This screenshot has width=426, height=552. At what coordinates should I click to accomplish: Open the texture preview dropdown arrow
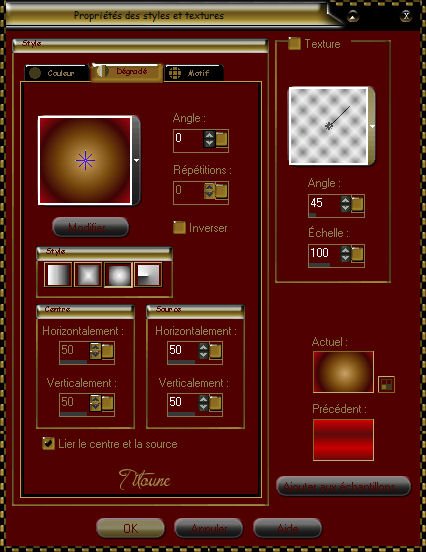tap(372, 126)
